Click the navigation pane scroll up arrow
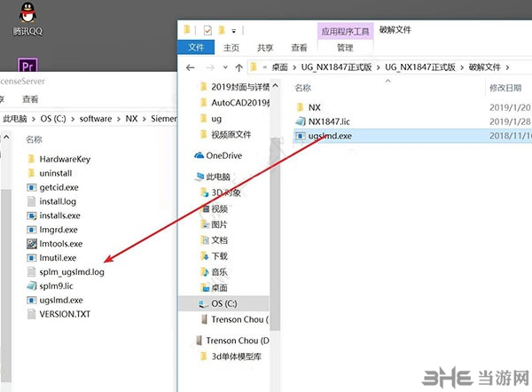This screenshot has width=532, height=392. click(276, 85)
